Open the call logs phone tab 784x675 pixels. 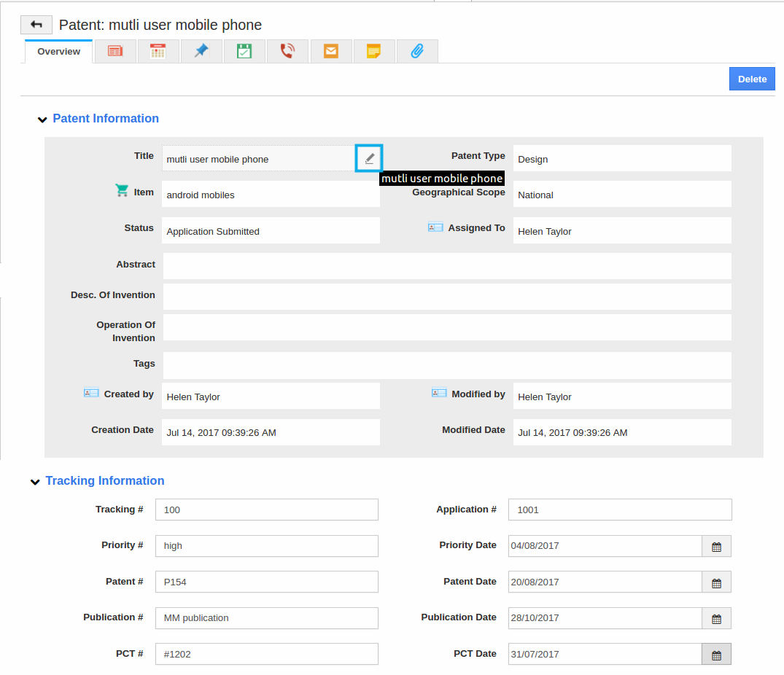[x=287, y=51]
